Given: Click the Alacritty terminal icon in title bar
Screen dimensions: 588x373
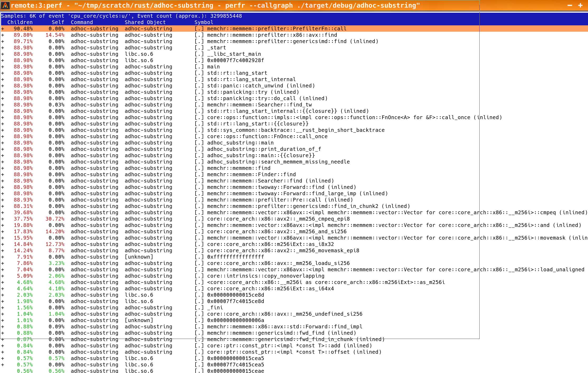Looking at the screenshot, I should point(5,5).
